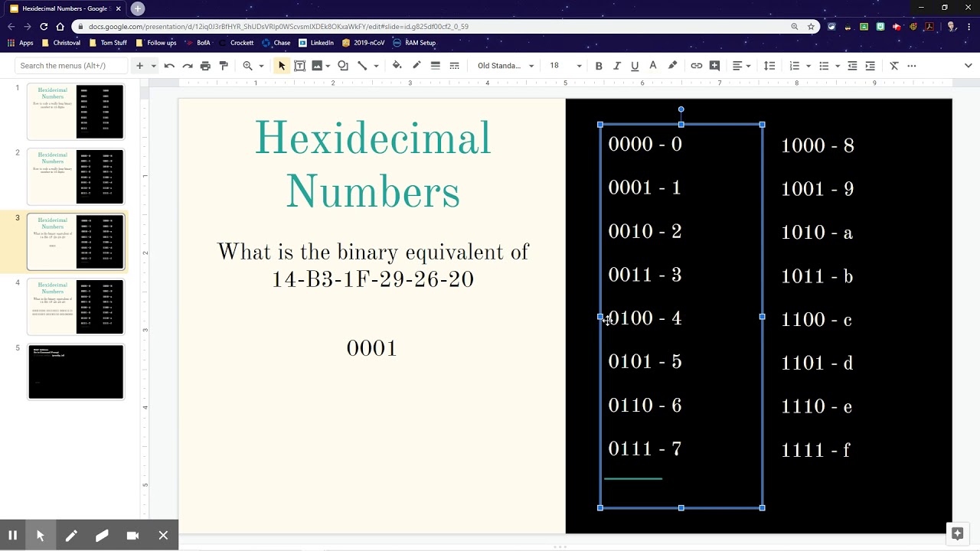The image size is (980, 551).
Task: Click the Insert image icon
Action: point(317,66)
